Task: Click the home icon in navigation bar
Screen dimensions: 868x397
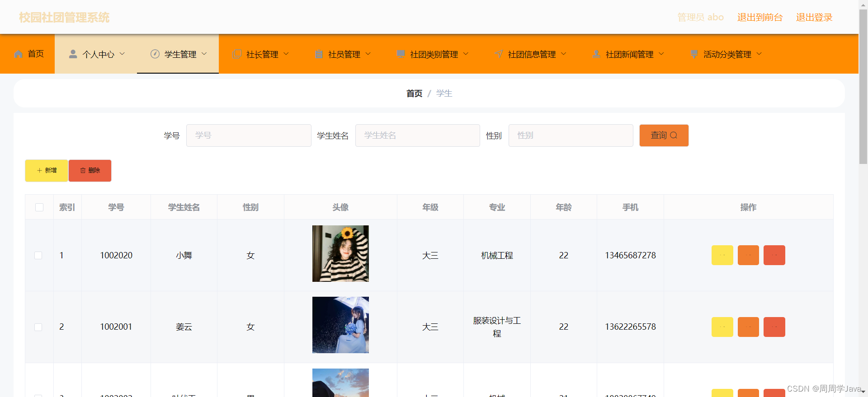Action: coord(19,54)
